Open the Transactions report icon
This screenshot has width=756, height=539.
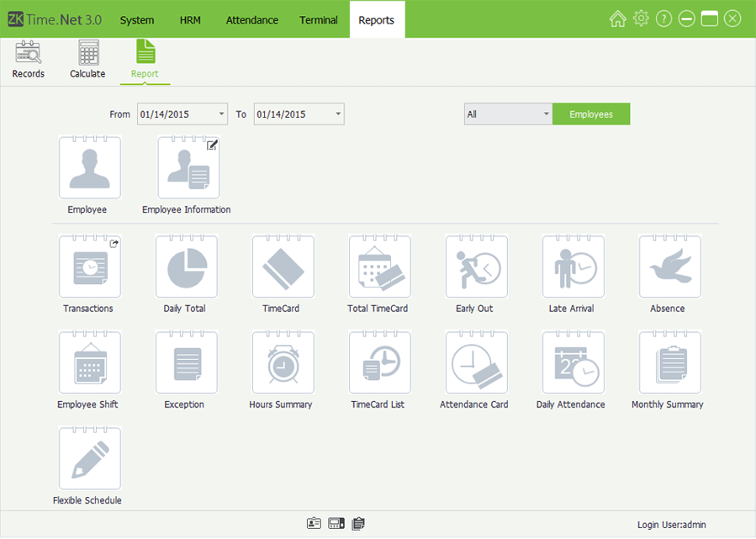pyautogui.click(x=89, y=267)
